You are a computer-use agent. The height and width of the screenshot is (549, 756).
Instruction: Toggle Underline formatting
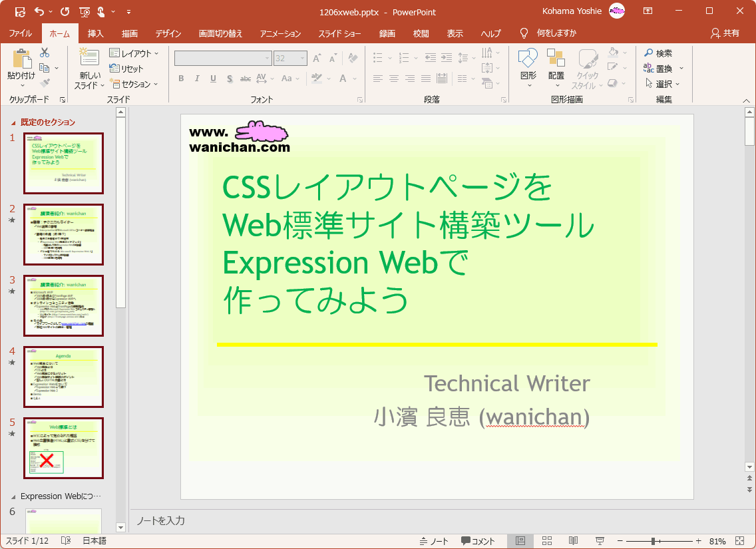click(x=213, y=79)
